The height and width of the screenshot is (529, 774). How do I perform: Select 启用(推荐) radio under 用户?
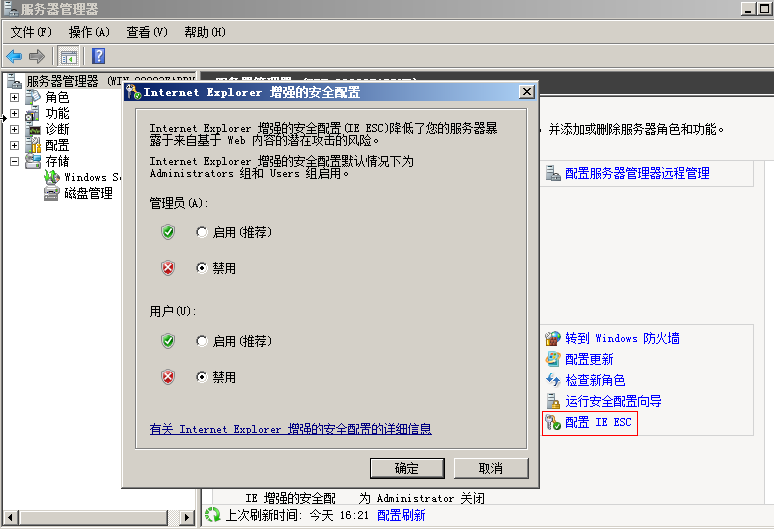pos(201,341)
